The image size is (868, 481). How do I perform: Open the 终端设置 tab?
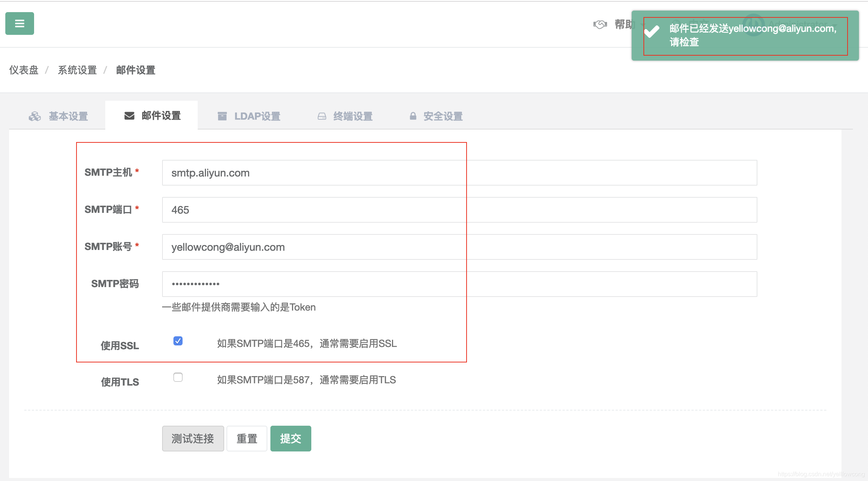pos(345,116)
